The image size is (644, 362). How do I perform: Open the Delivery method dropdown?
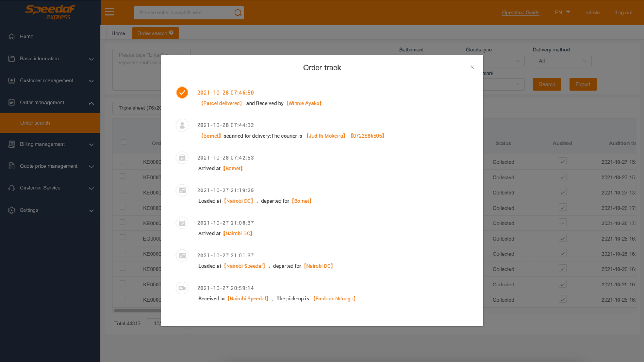click(562, 61)
